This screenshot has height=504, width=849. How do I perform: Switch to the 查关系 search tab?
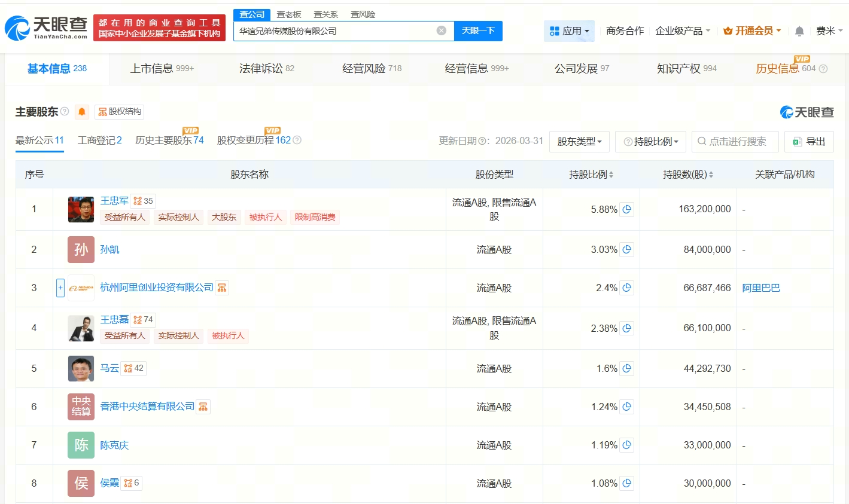pos(326,14)
